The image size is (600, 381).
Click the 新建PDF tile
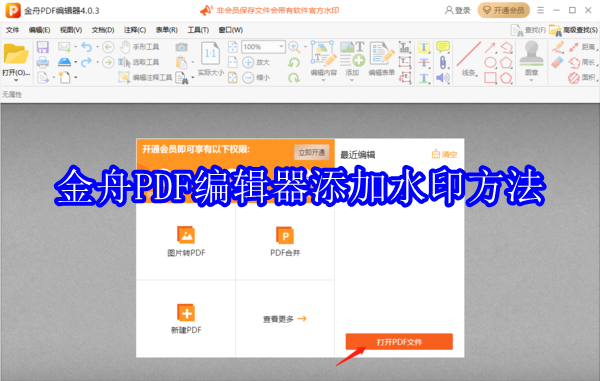point(186,319)
